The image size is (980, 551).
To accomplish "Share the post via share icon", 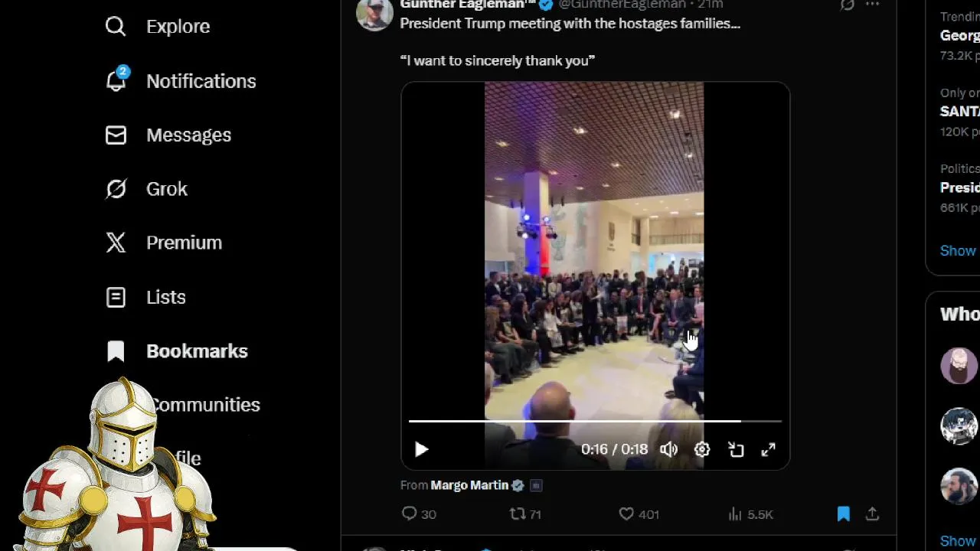I will click(x=872, y=514).
